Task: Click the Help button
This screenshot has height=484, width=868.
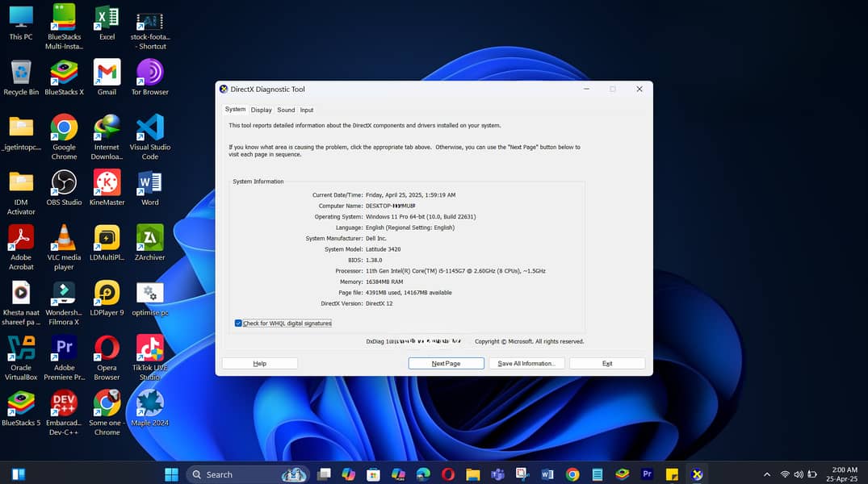Action: coord(260,364)
